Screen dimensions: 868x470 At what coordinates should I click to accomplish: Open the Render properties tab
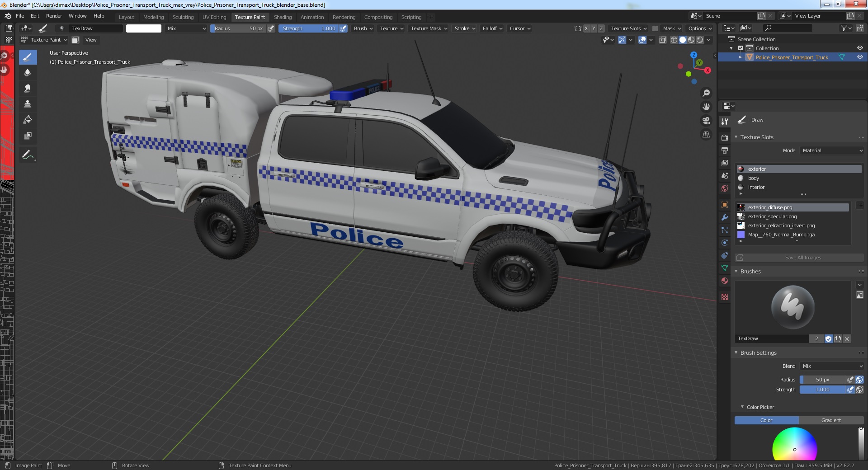[725, 137]
